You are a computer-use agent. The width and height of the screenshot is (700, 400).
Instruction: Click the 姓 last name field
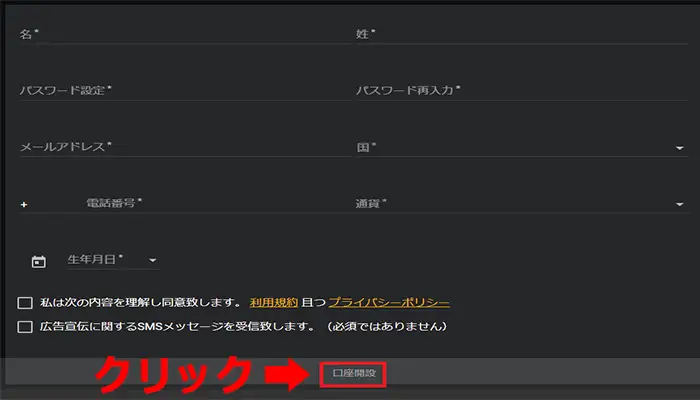click(x=521, y=34)
